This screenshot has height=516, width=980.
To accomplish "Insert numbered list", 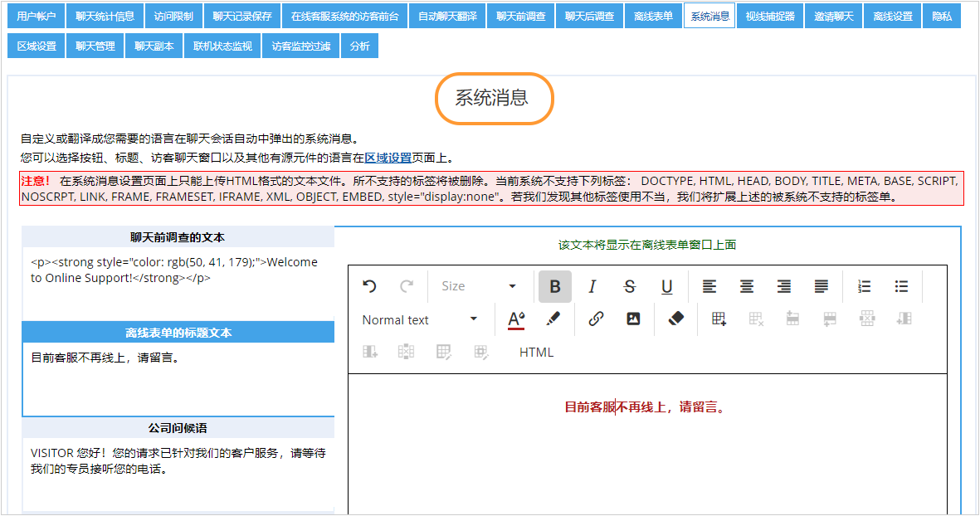I will pos(864,287).
